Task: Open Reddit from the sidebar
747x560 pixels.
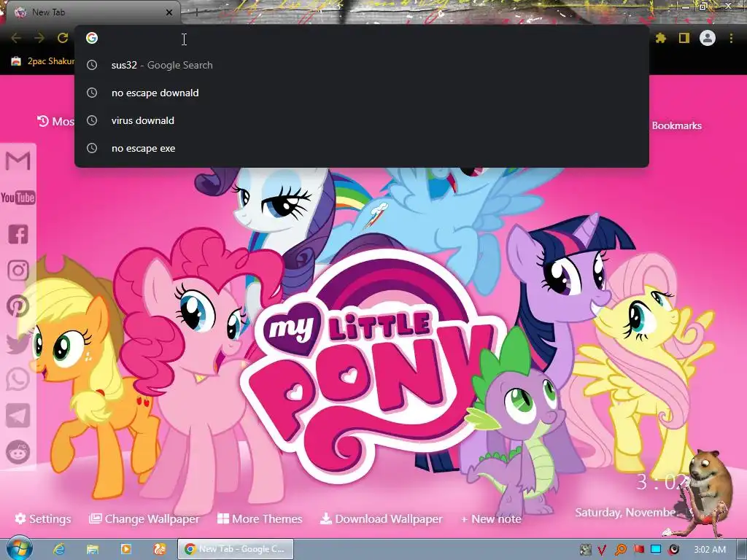Action: point(18,452)
